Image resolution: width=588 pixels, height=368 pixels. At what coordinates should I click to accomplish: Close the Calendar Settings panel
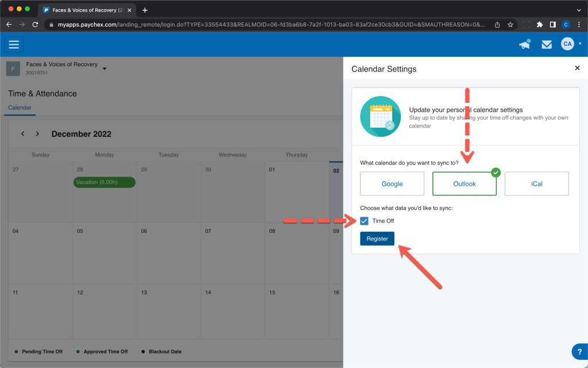577,68
